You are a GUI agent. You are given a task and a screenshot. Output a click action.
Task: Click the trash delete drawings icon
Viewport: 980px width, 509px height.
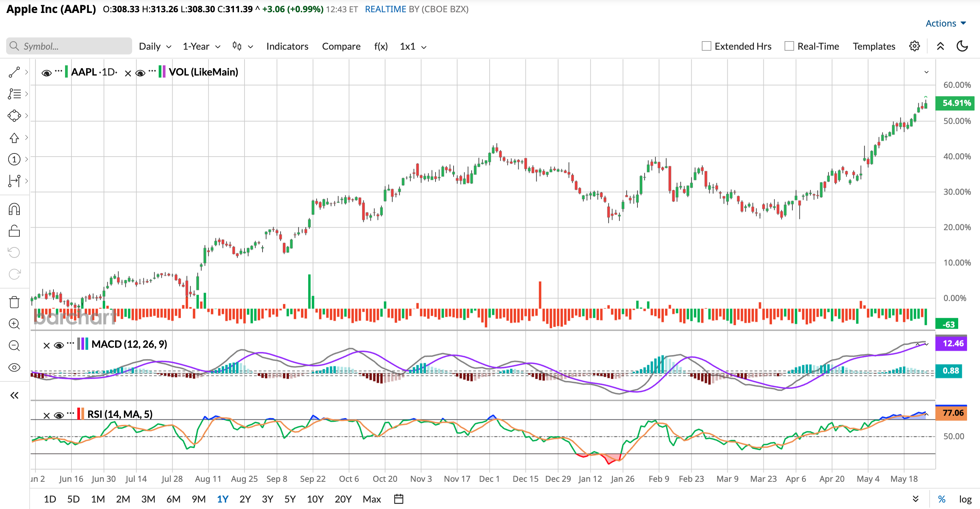14,302
